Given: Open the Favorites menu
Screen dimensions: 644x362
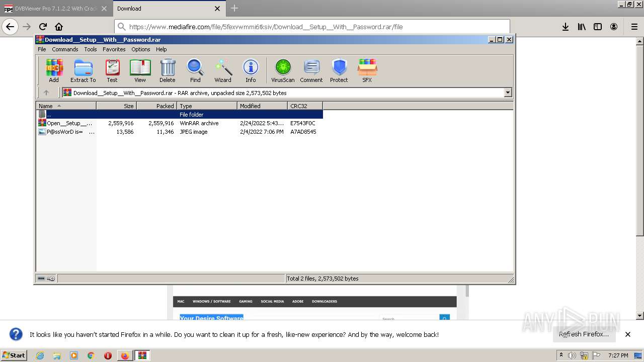Looking at the screenshot, I should 114,49.
